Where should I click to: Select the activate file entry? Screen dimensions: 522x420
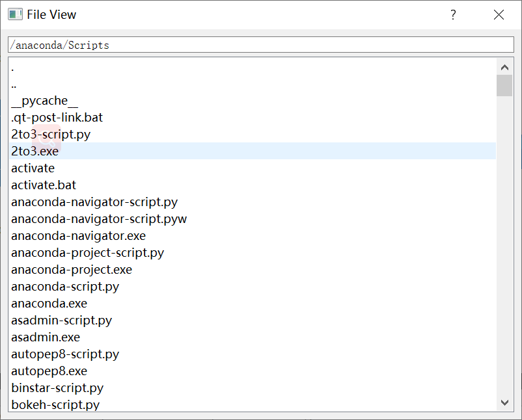253,168
